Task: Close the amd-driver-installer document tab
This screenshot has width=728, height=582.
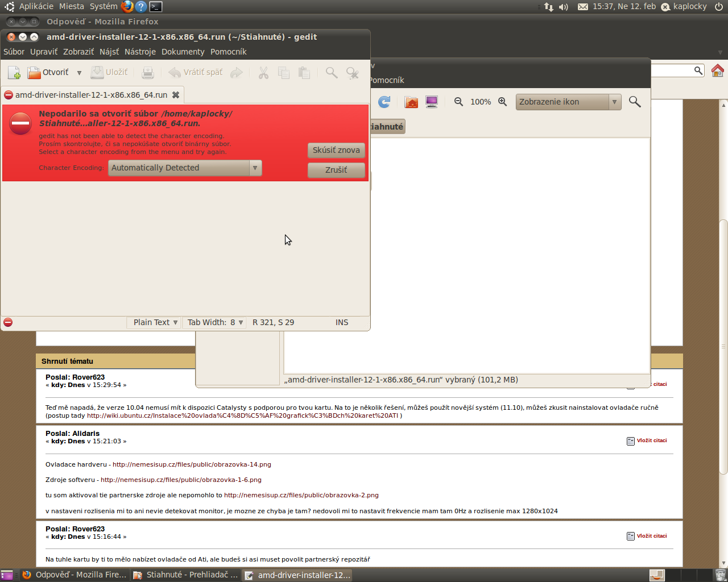Action: [x=176, y=95]
